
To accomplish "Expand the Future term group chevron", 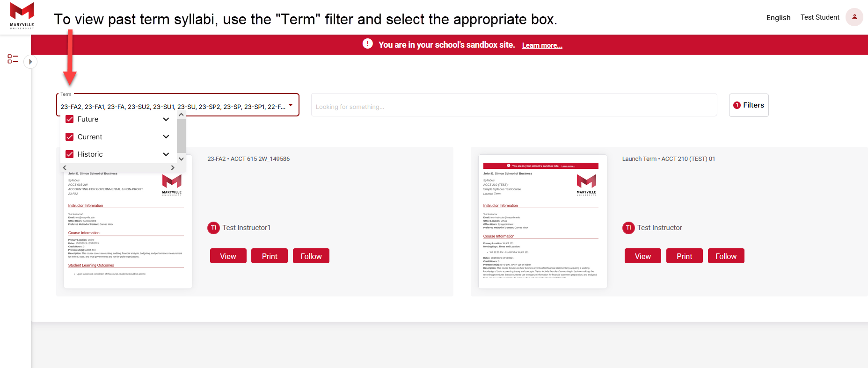I will pos(166,119).
